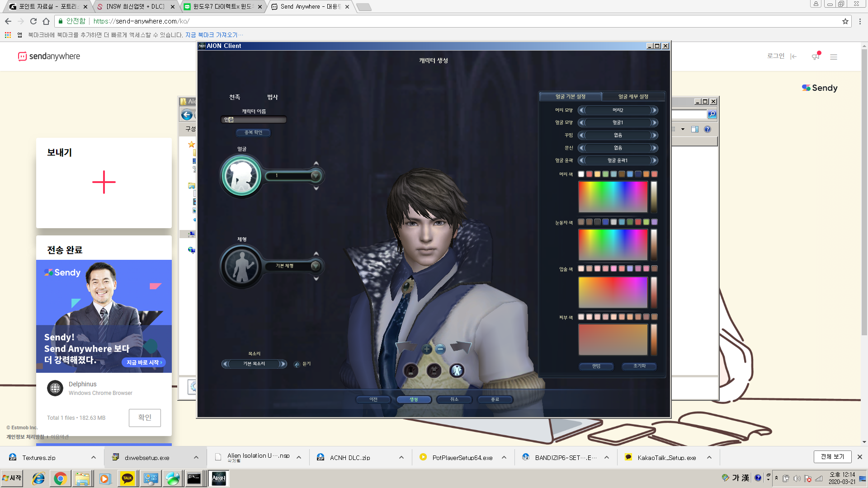The width and height of the screenshot is (868, 488).
Task: Click the face portrait circle icon
Action: 242,176
